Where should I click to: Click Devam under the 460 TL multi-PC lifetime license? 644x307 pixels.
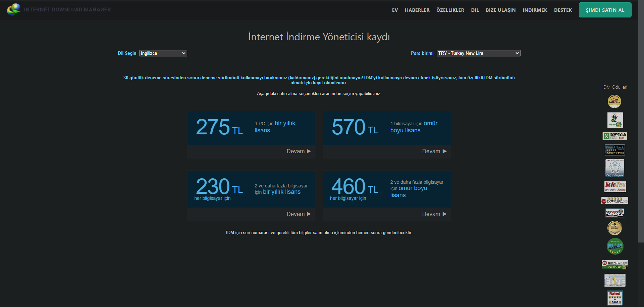pos(434,214)
